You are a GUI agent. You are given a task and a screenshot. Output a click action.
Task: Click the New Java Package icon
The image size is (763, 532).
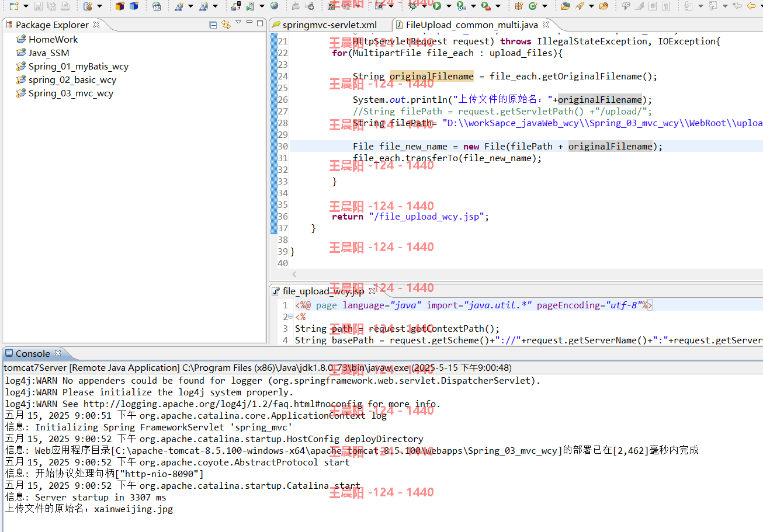click(x=519, y=6)
